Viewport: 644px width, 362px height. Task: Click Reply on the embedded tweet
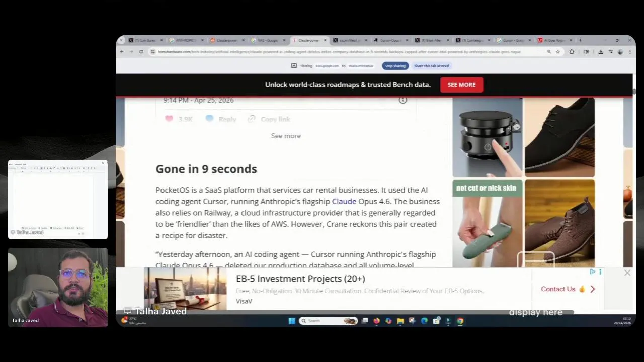tap(221, 119)
